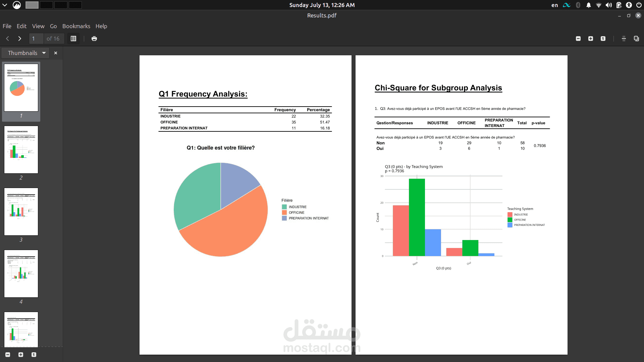Screen dimensions: 644x362
Task: Close the thumbnails side pane
Action: pos(56,53)
